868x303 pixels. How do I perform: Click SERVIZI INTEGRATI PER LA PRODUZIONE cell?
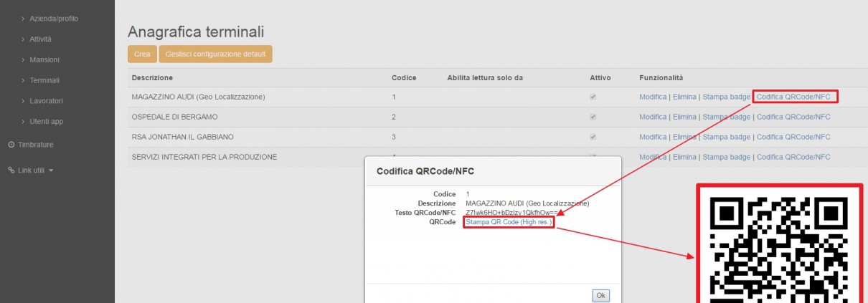tap(204, 157)
